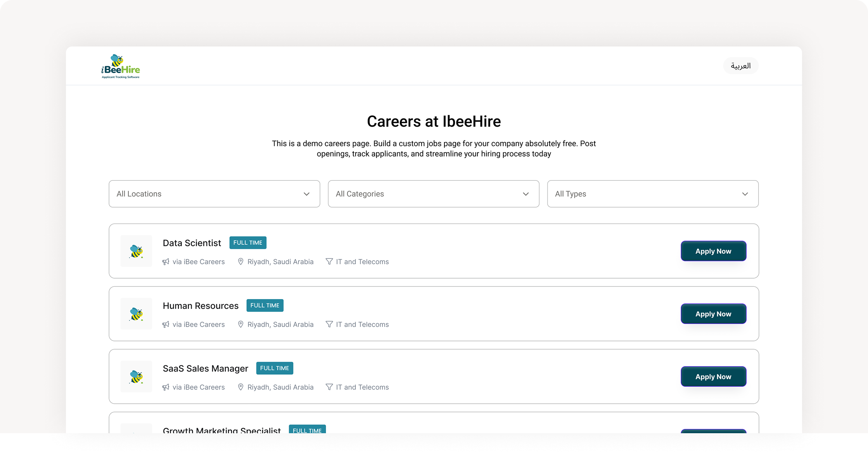Apply Now for Data Scientist

point(713,251)
